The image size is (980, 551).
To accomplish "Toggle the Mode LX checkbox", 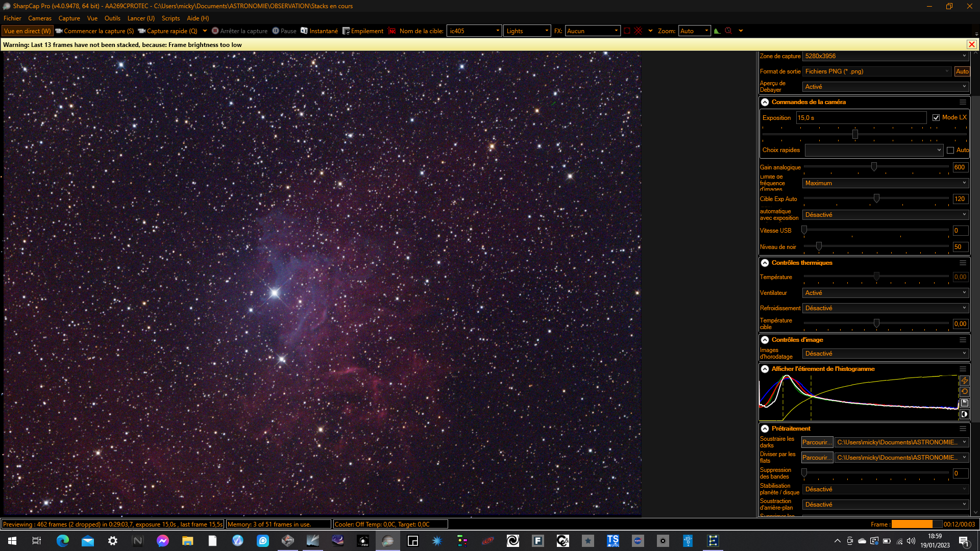I will pos(936,117).
